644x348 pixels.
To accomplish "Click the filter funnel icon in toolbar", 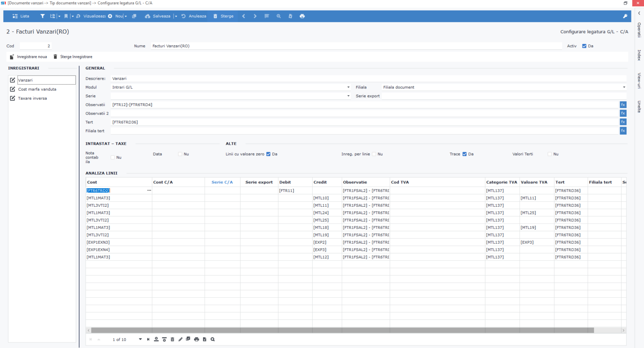I will [x=42, y=16].
